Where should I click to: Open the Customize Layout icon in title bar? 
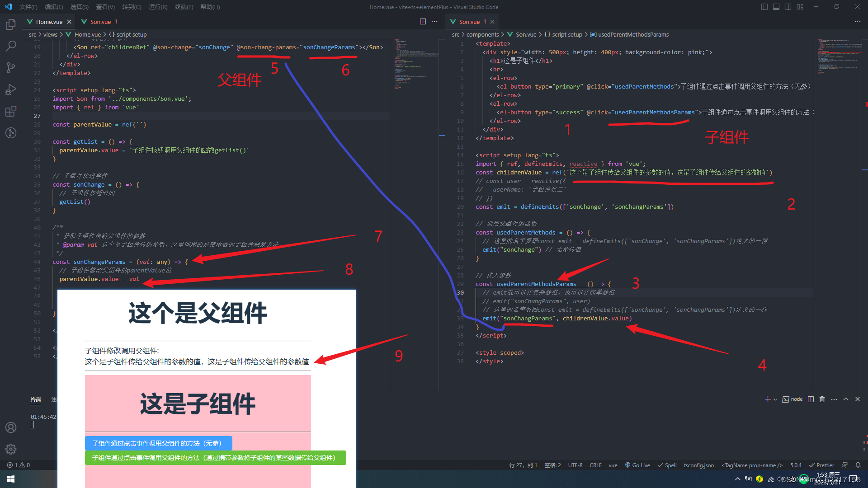point(800,7)
